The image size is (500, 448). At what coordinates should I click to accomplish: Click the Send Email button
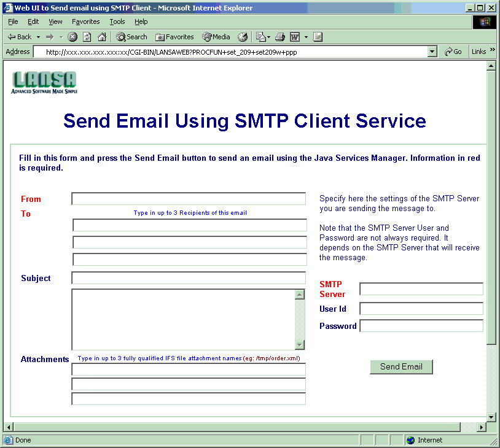401,367
